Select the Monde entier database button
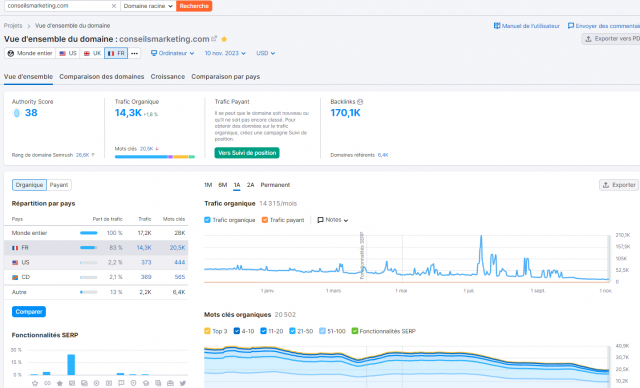This screenshot has height=388, width=640. click(x=30, y=53)
